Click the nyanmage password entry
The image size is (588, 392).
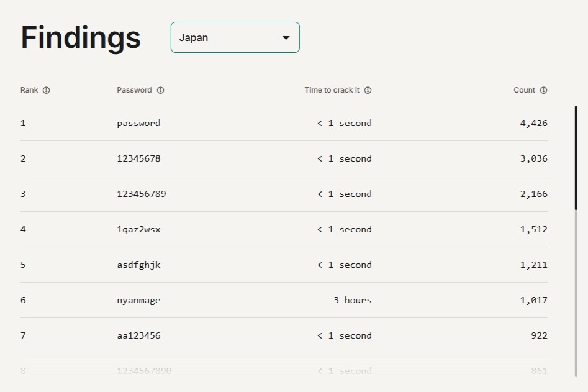click(138, 300)
